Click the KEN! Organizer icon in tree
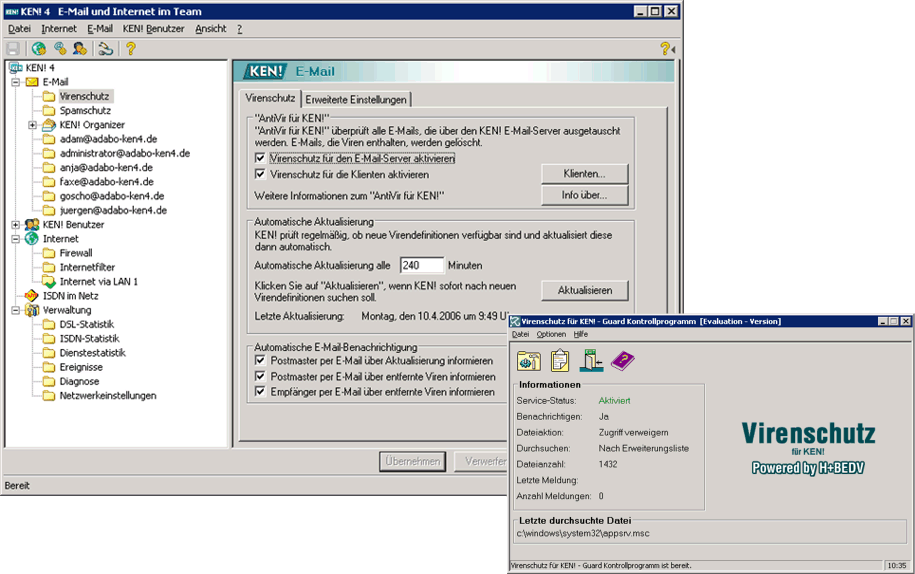Screen dimensions: 915x574 49,124
